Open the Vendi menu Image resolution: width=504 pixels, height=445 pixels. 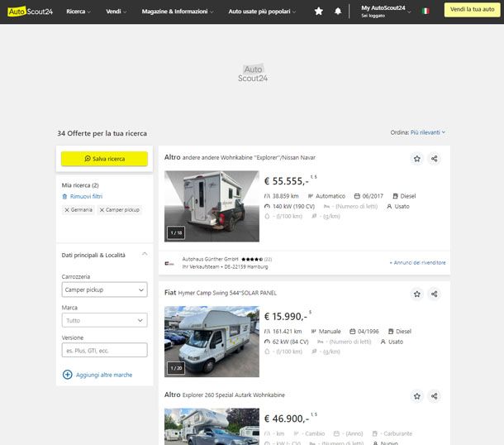[x=116, y=12]
